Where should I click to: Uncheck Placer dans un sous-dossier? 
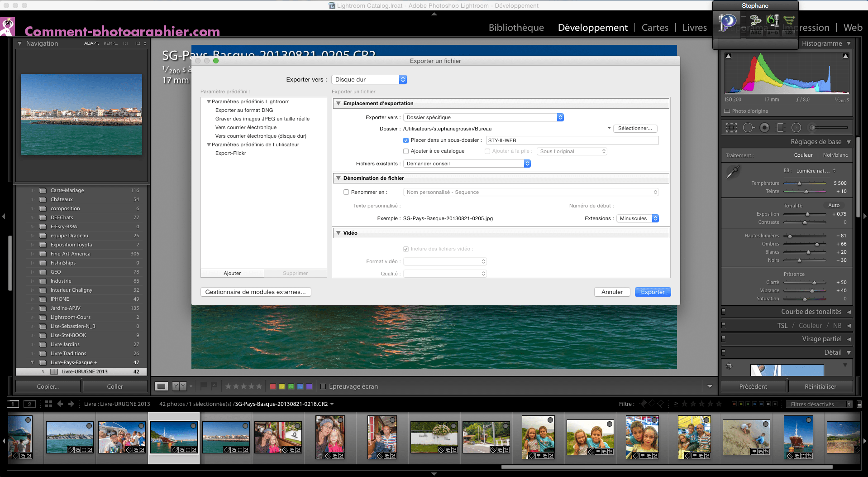coord(406,140)
